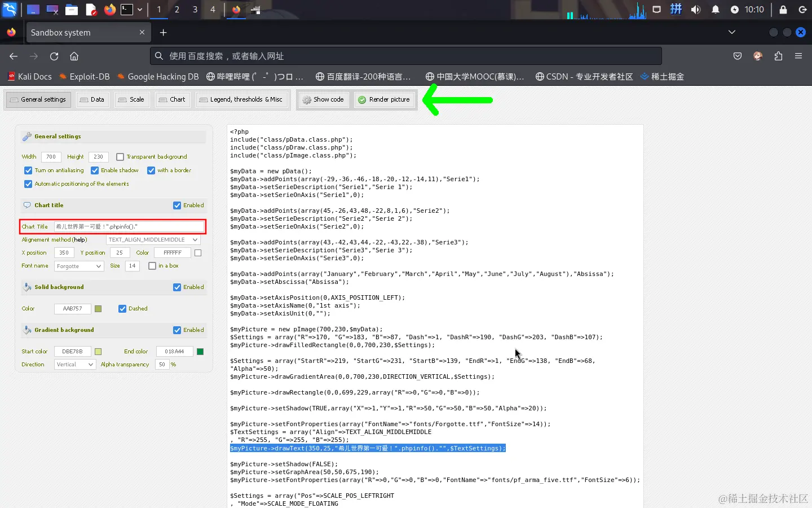This screenshot has height=508, width=812.
Task: Click the Chart Title text field
Action: tap(129, 227)
